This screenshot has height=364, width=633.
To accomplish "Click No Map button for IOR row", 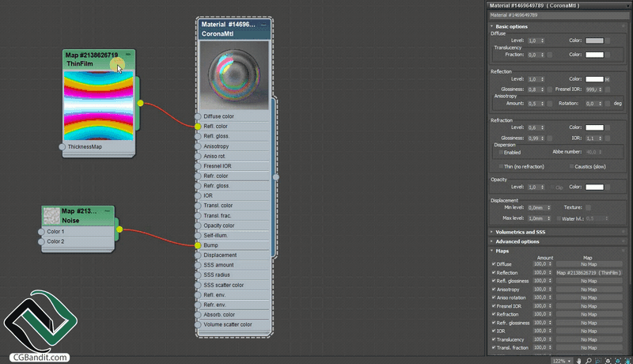I will point(589,331).
